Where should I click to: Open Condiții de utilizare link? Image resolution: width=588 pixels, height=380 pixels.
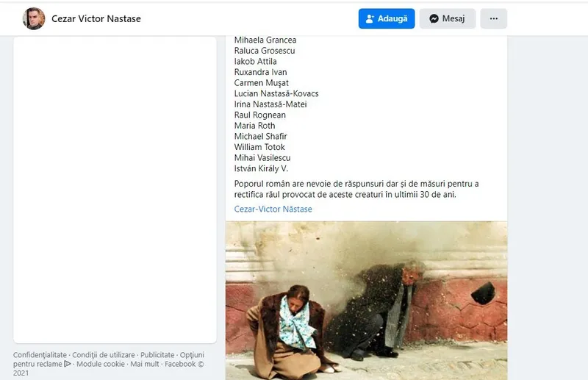tap(104, 354)
